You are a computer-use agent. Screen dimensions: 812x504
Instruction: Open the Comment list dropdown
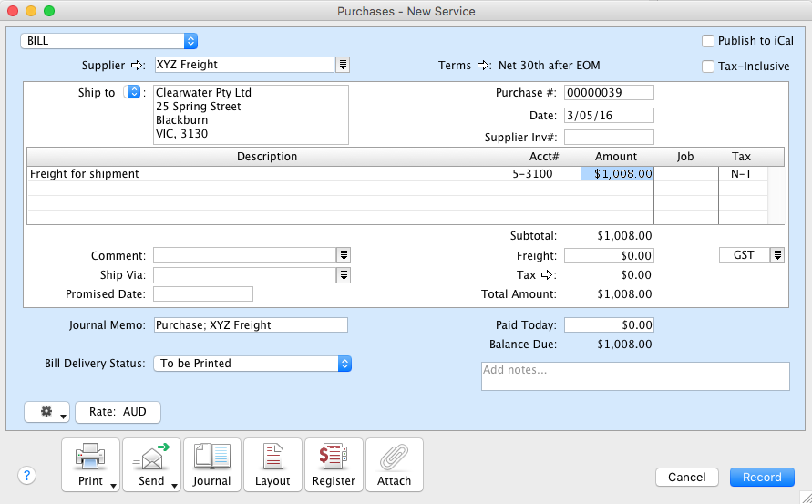344,256
